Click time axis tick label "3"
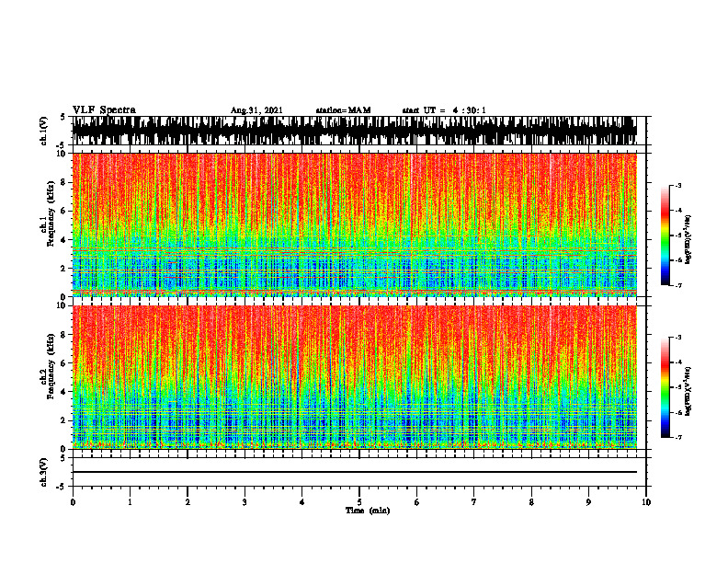Screen dimensions: 728x563 pos(245,502)
